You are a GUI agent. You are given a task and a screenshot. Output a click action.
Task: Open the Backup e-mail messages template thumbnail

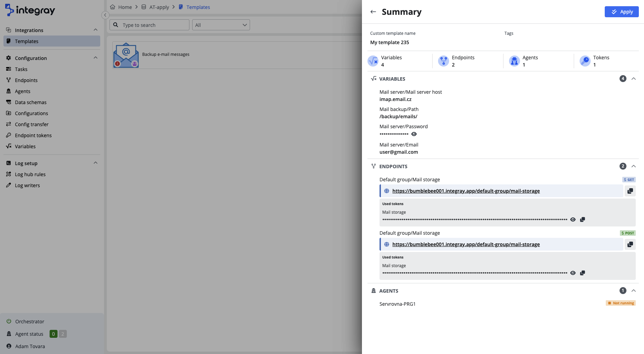[x=126, y=55]
